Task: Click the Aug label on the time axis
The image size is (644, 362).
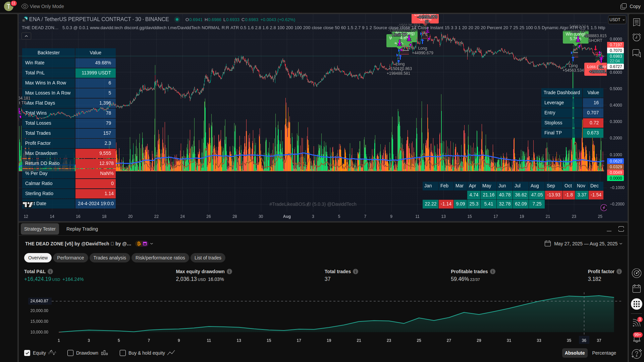Action: (287, 217)
